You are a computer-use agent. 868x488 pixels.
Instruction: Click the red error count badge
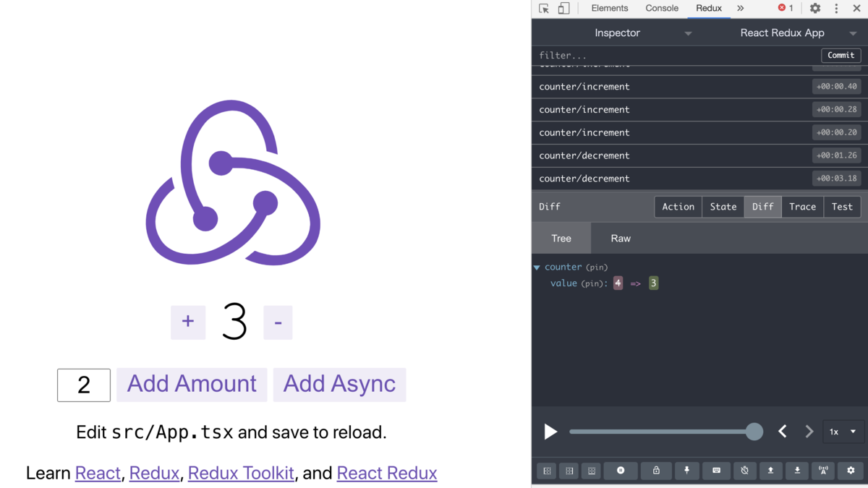pyautogui.click(x=786, y=8)
